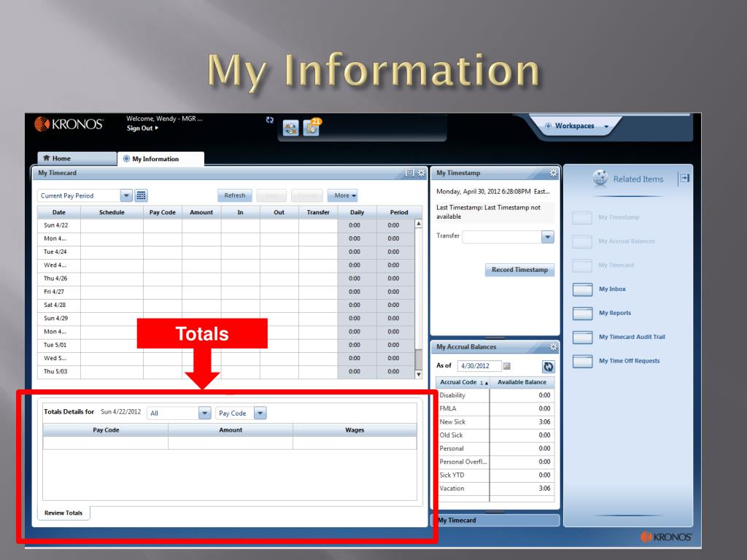The width and height of the screenshot is (747, 560).
Task: Click the Sun 4/22 date row
Action: tap(226, 225)
